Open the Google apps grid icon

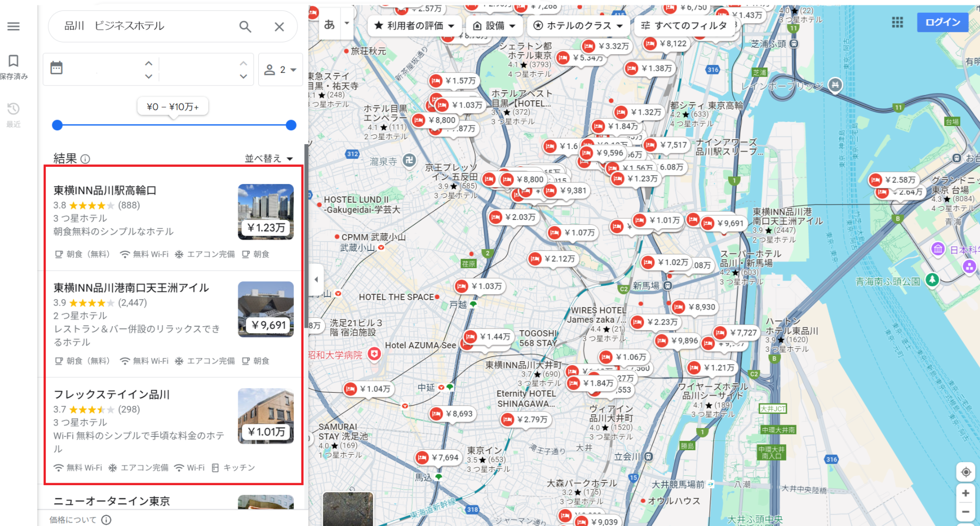[897, 22]
